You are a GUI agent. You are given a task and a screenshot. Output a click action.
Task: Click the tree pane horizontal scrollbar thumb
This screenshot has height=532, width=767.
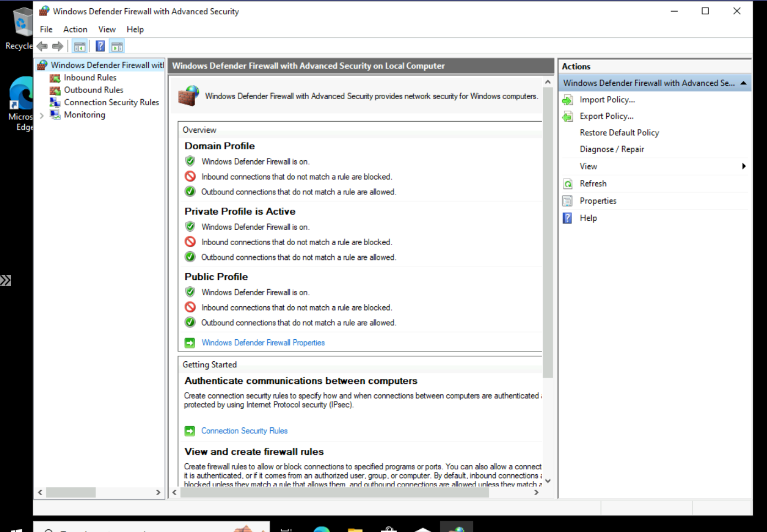pyautogui.click(x=71, y=492)
